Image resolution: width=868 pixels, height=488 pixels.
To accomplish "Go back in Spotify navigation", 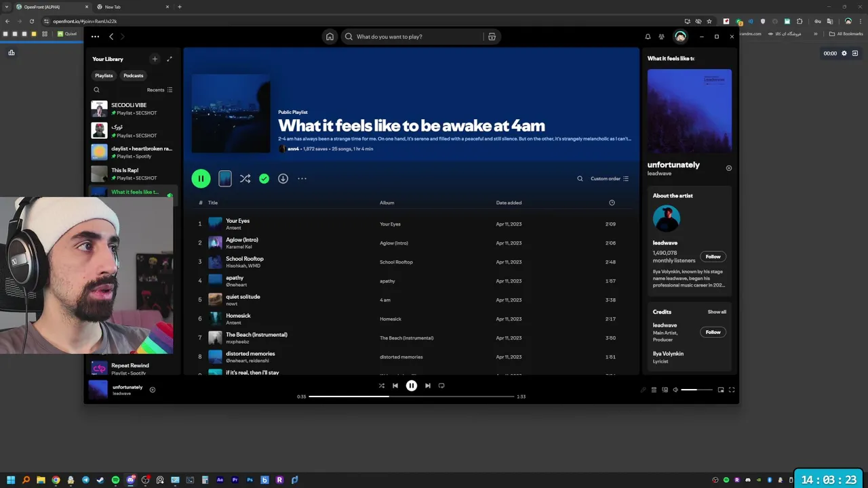I will pos(111,37).
